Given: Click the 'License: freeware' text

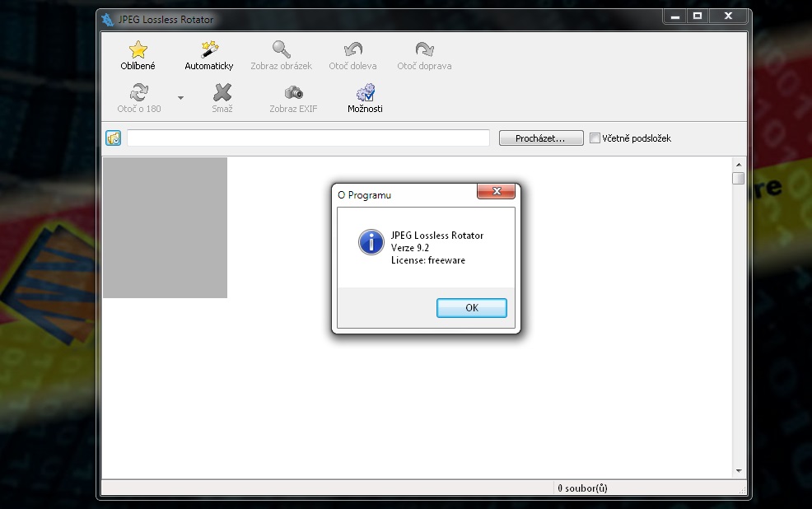Looking at the screenshot, I should [427, 260].
